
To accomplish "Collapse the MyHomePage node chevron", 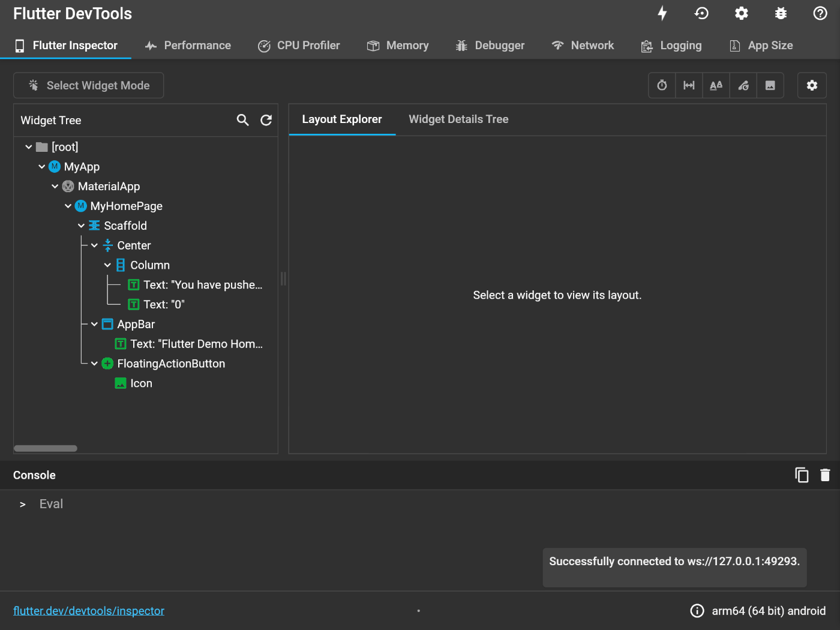I will 68,206.
